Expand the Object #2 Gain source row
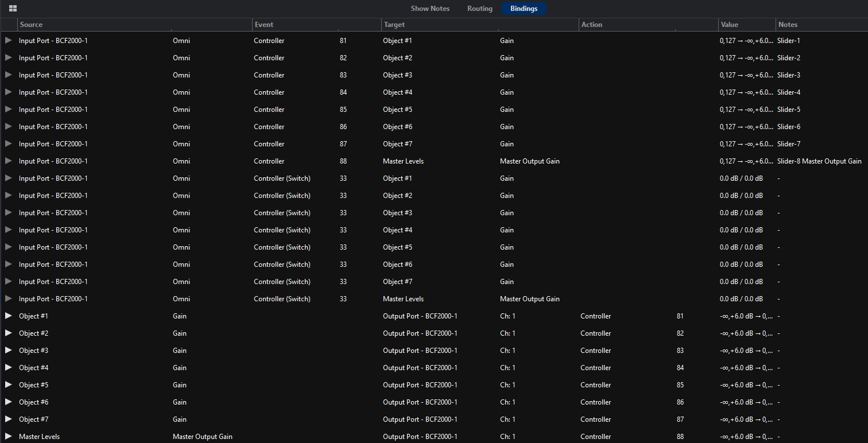 [x=8, y=333]
